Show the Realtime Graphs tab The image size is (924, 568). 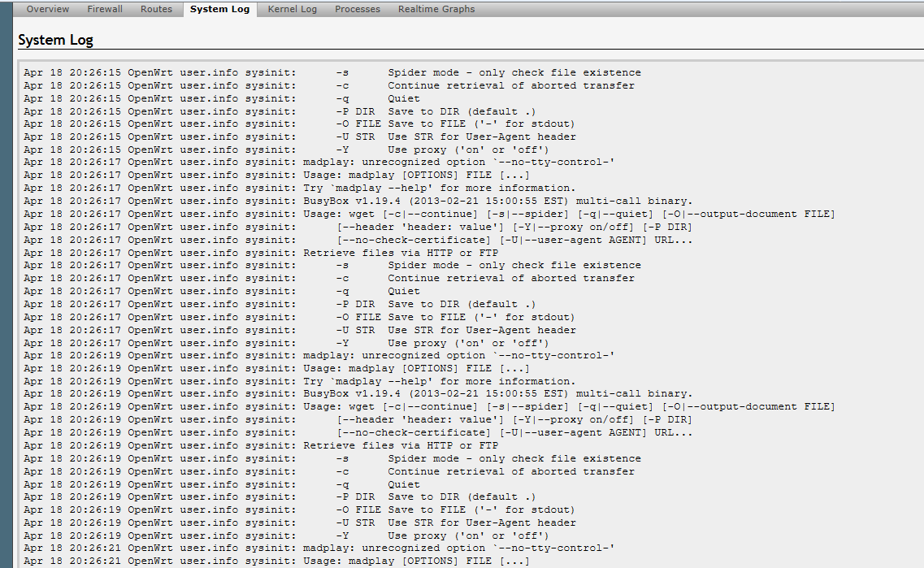point(436,10)
